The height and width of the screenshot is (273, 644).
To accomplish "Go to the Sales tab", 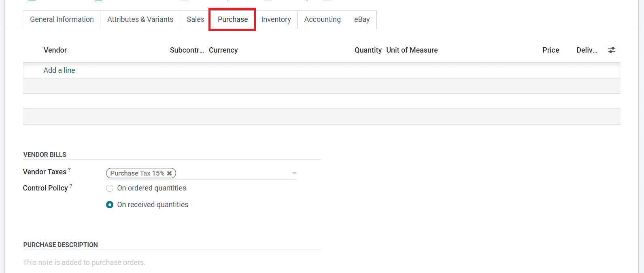I will (196, 19).
